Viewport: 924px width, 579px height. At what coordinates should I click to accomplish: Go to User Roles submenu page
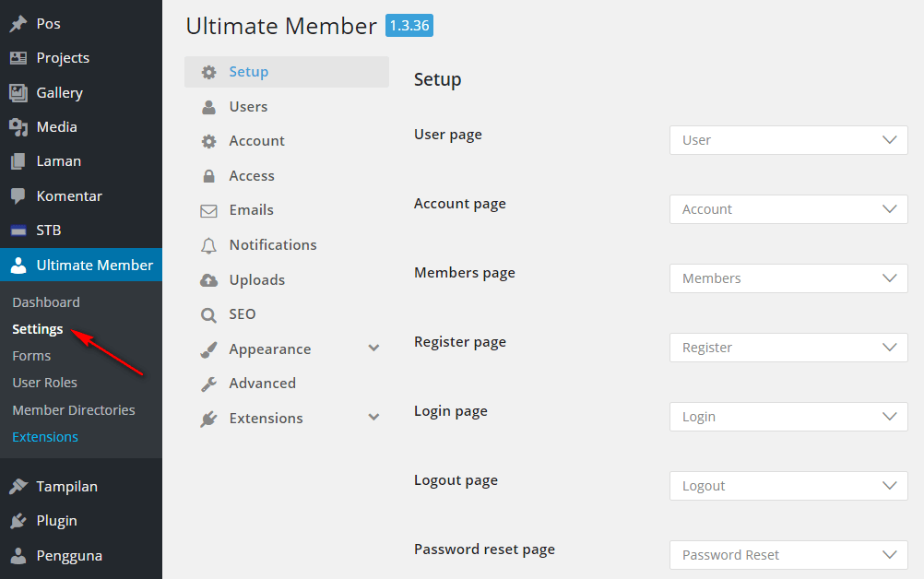point(44,383)
